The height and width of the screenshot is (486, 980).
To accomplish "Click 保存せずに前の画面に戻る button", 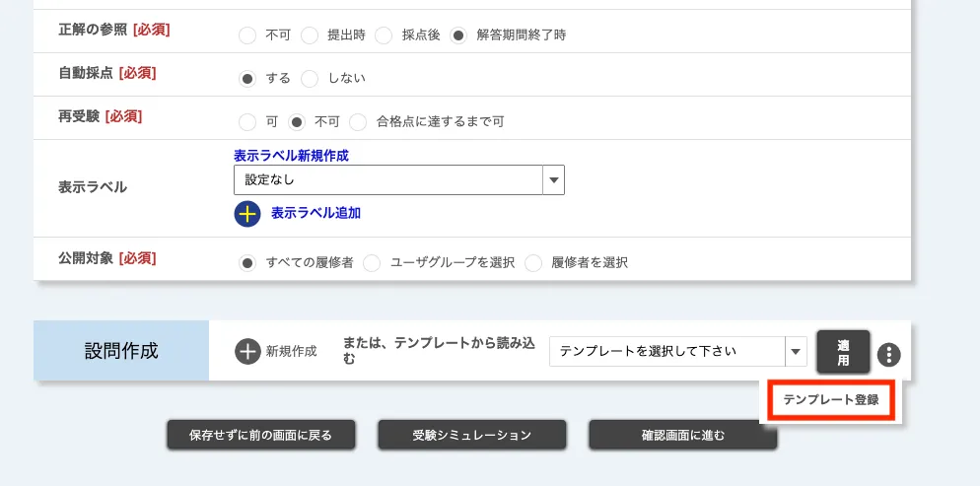I will [260, 435].
